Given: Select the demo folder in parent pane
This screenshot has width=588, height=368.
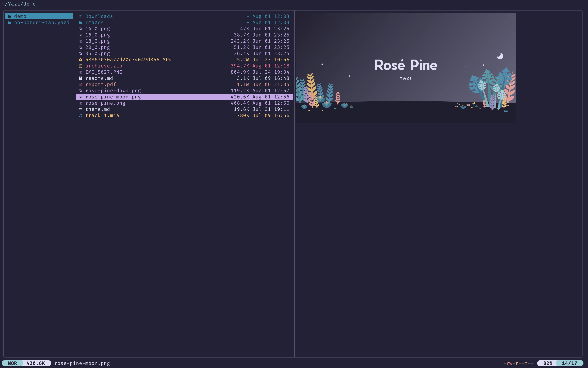Looking at the screenshot, I should [20, 16].
